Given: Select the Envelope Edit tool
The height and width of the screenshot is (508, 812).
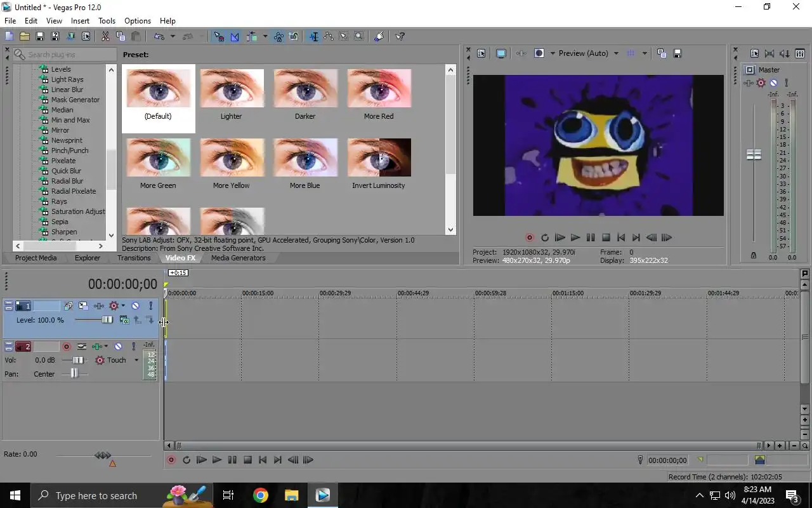Looking at the screenshot, I should pos(329,37).
